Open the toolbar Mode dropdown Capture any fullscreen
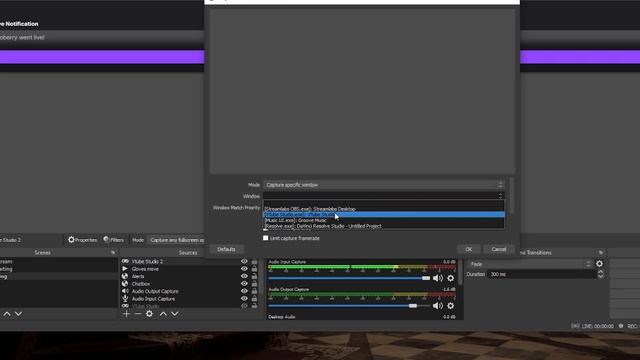 click(176, 240)
